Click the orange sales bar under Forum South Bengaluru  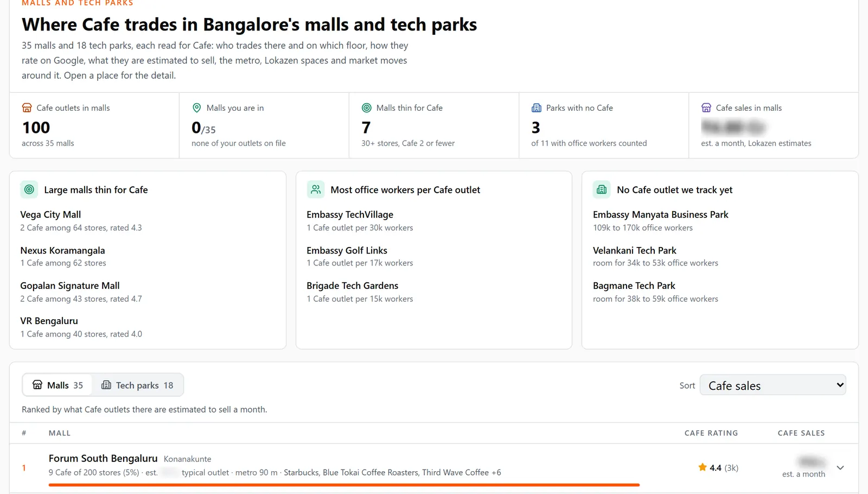click(x=344, y=485)
